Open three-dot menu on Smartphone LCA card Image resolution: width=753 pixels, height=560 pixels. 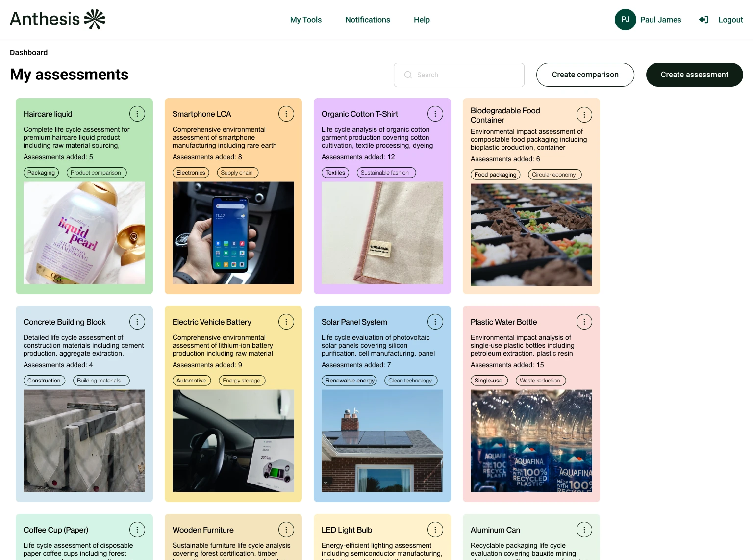click(x=286, y=114)
